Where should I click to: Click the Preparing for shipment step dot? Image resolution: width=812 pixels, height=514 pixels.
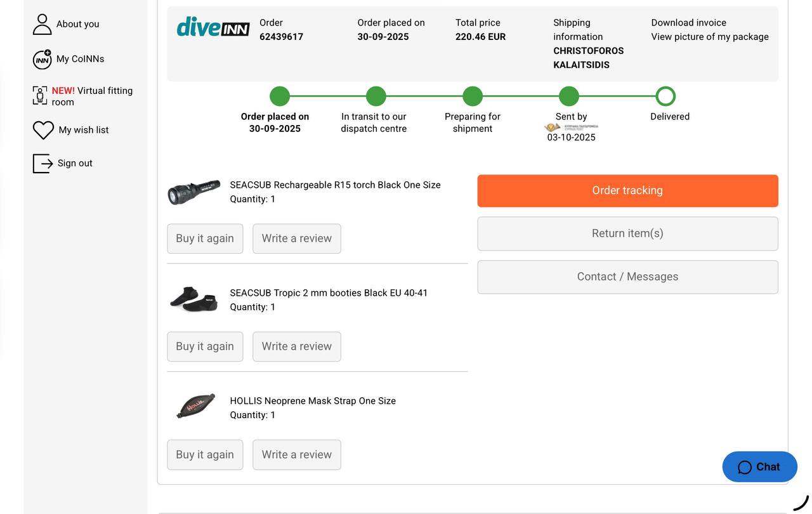click(x=473, y=96)
